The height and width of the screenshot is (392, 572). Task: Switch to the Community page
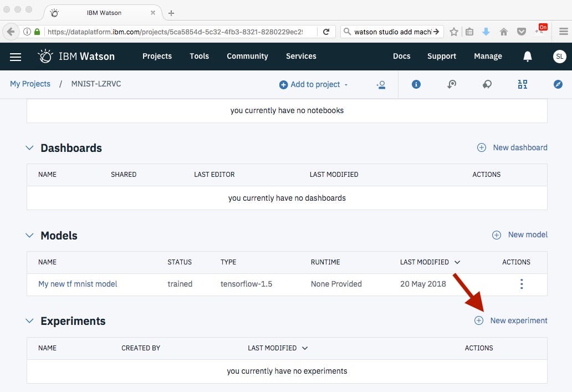[247, 56]
